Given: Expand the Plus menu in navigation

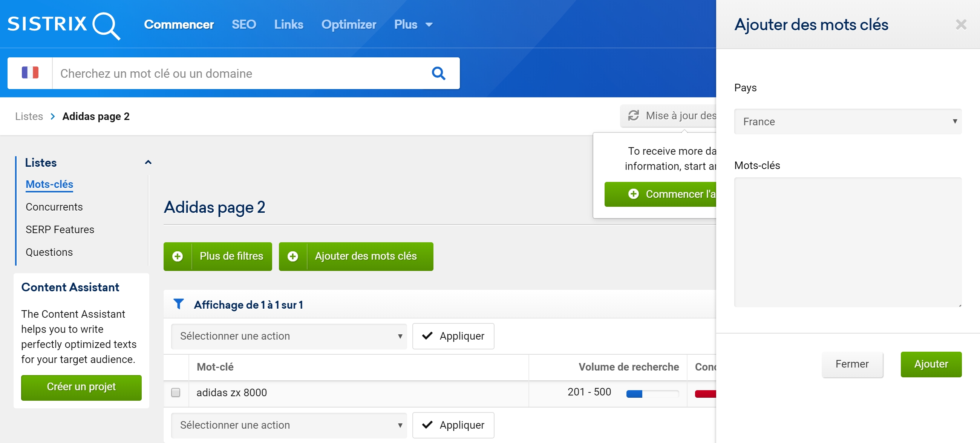Looking at the screenshot, I should [413, 25].
